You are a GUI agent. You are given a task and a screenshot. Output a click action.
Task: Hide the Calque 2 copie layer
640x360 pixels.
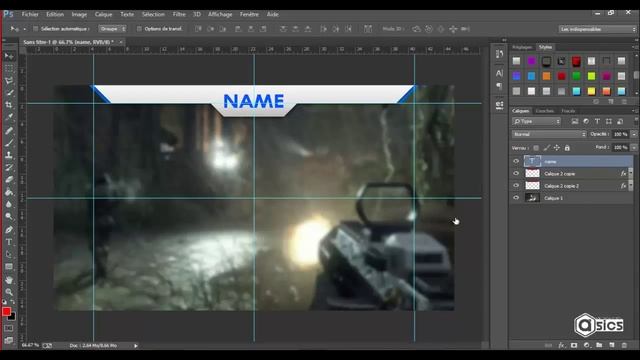(x=516, y=173)
